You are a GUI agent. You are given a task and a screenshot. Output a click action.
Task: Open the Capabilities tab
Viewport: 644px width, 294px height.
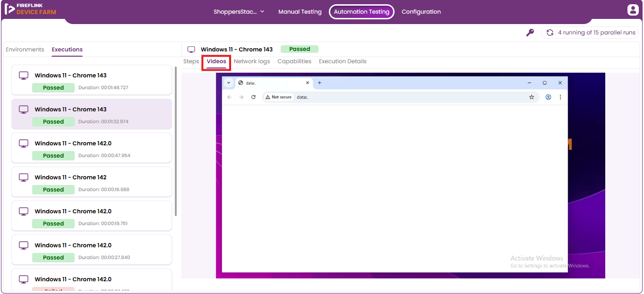click(x=294, y=61)
